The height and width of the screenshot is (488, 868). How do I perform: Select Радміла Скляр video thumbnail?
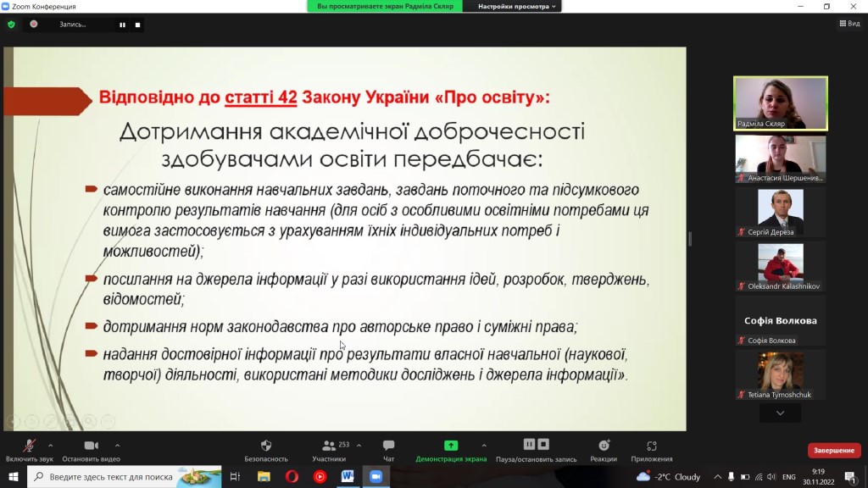pyautogui.click(x=781, y=103)
